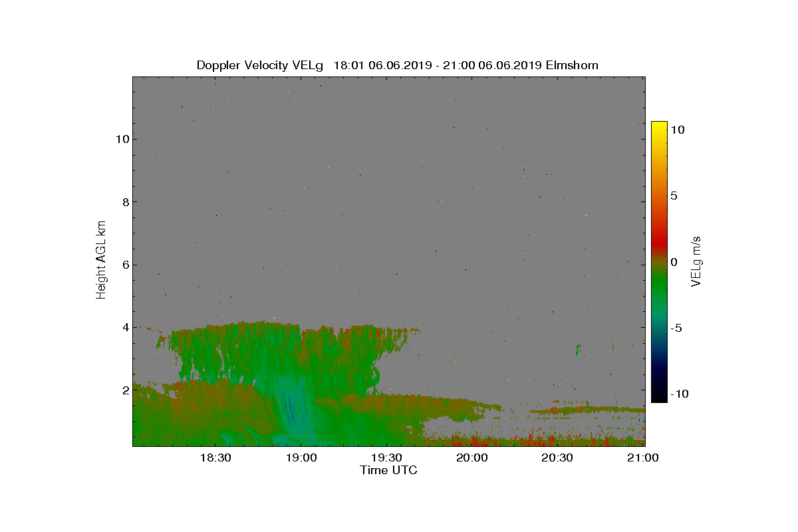
Task: Click the 'Time UTC' axis label
Action: coord(389,470)
